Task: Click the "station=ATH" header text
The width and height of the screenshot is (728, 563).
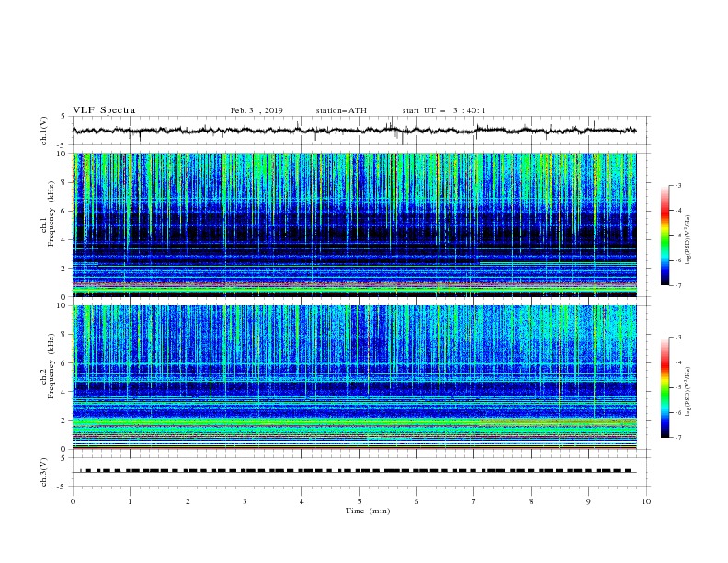Action: [341, 110]
